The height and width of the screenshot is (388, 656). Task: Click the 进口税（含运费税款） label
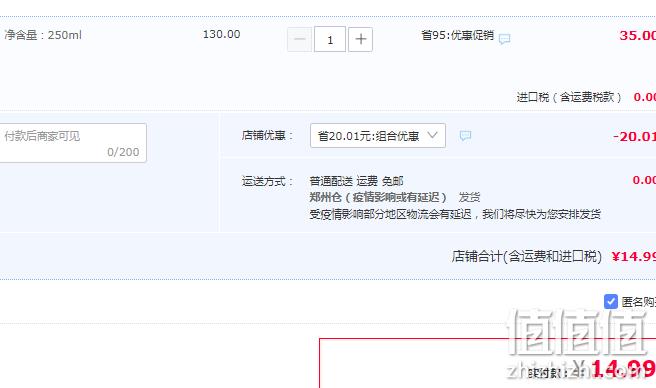(569, 97)
